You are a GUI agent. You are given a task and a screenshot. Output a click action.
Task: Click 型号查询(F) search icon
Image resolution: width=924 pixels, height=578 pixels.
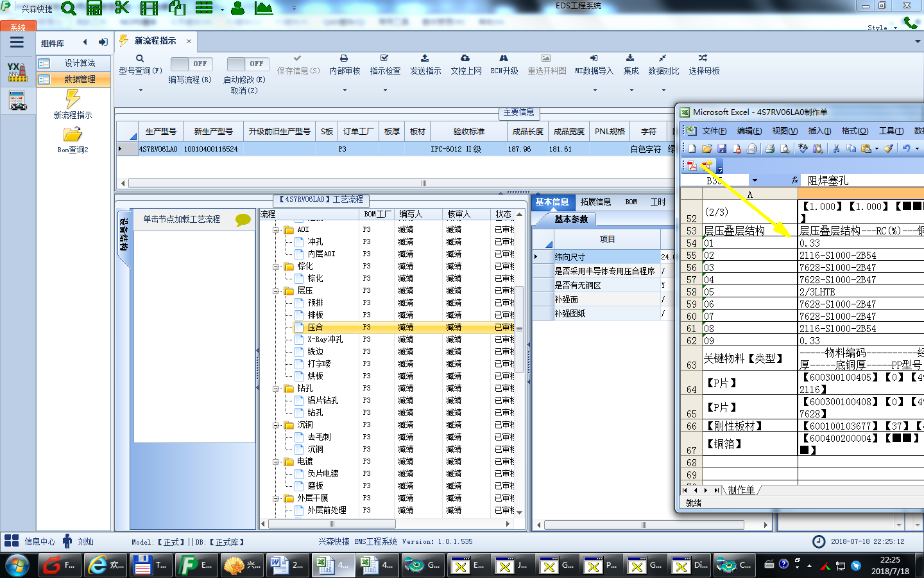pos(140,58)
